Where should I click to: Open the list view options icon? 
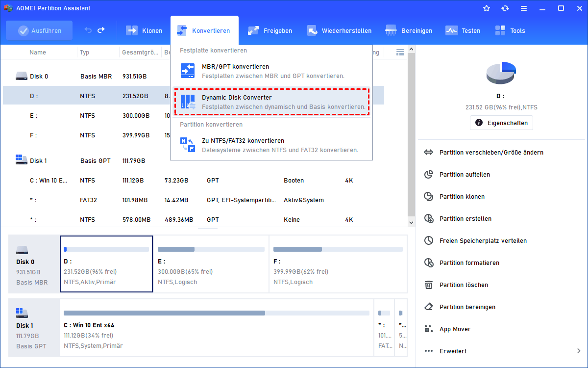point(400,52)
